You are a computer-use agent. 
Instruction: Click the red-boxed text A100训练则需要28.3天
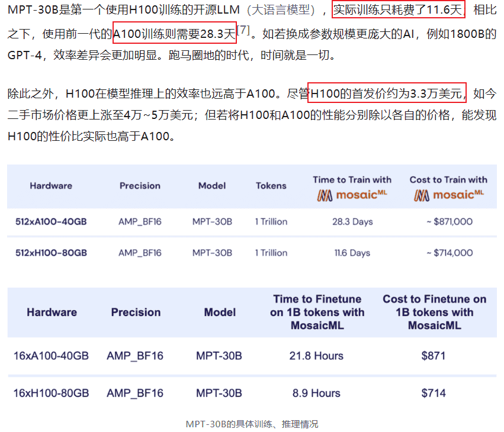pyautogui.click(x=174, y=34)
